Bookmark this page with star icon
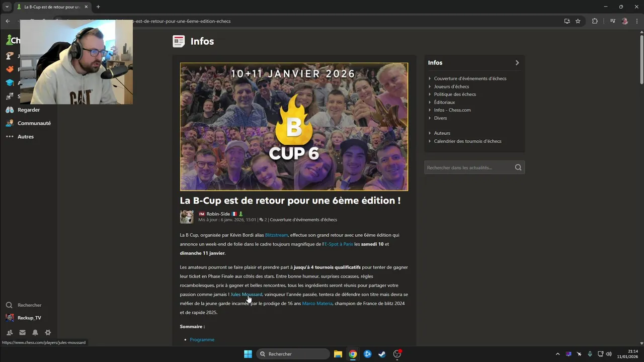644x362 pixels. (x=578, y=21)
